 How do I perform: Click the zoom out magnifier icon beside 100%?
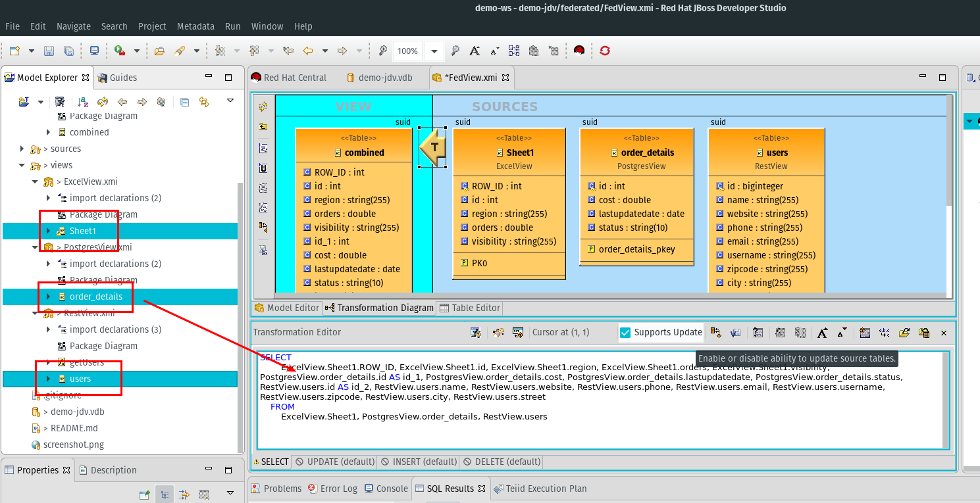[x=382, y=51]
